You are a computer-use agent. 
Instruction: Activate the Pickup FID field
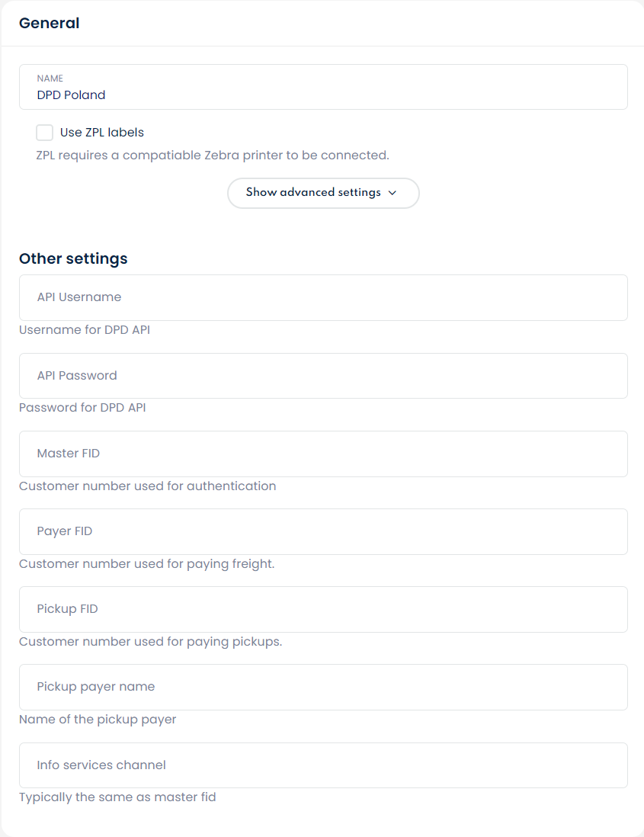pos(323,609)
